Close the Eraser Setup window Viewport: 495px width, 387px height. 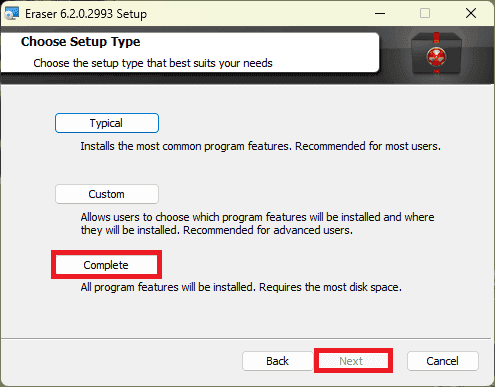pyautogui.click(x=471, y=14)
